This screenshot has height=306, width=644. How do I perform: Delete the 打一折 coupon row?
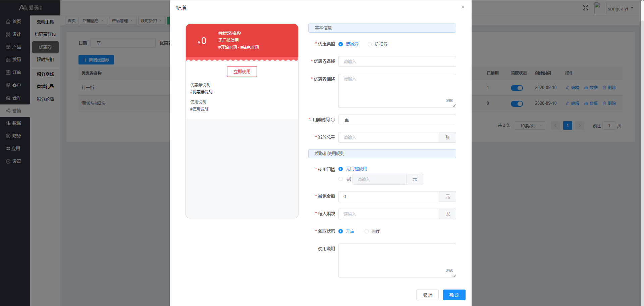609,88
